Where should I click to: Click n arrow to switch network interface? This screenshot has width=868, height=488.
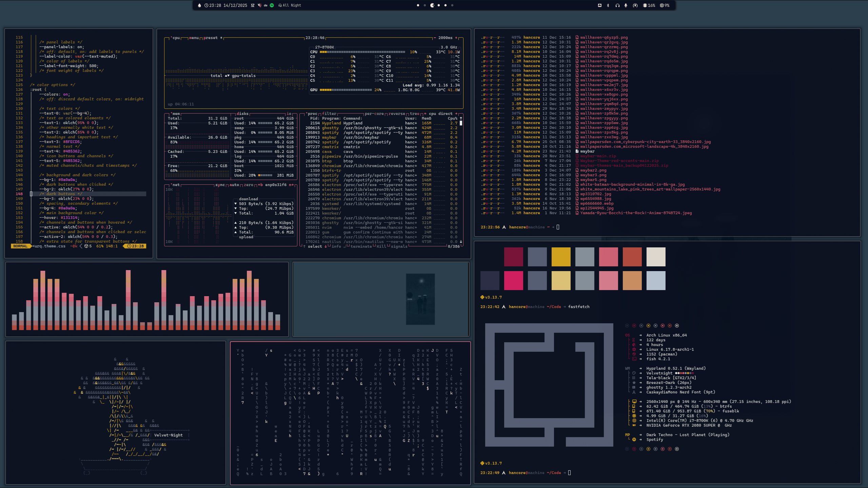coord(291,185)
